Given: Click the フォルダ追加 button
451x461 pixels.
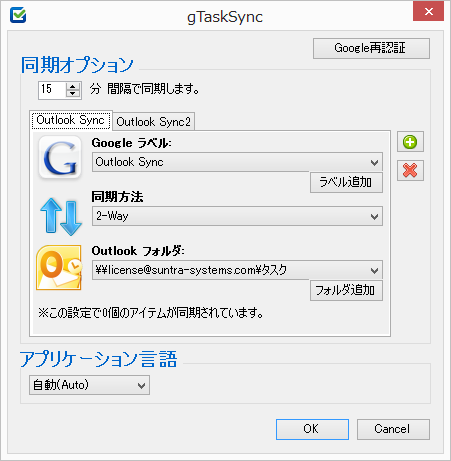Looking at the screenshot, I should pyautogui.click(x=346, y=290).
